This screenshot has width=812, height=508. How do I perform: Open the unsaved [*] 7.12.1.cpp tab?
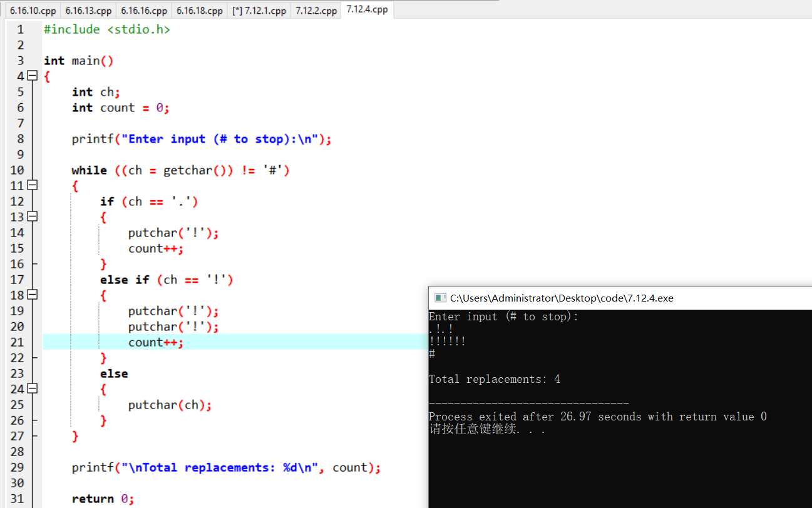point(259,11)
